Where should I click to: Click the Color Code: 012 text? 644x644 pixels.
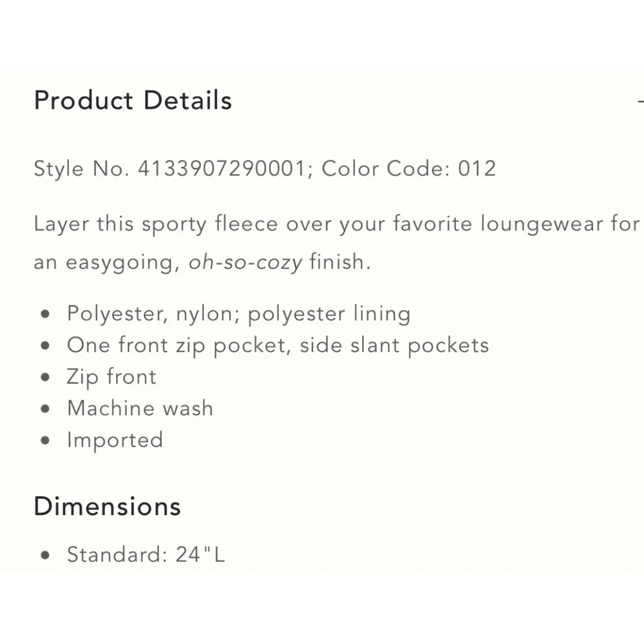[409, 168]
